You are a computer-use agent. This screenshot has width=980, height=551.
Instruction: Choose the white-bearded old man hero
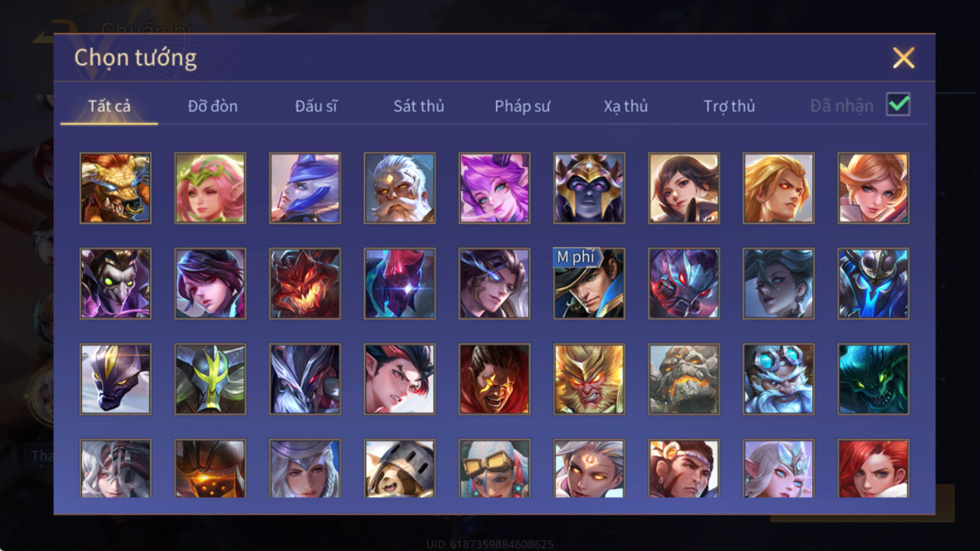click(x=399, y=188)
